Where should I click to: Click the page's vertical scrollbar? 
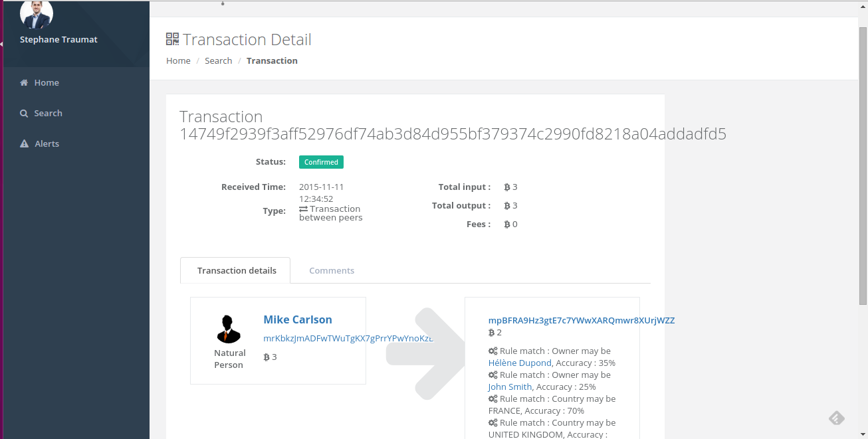[863, 166]
